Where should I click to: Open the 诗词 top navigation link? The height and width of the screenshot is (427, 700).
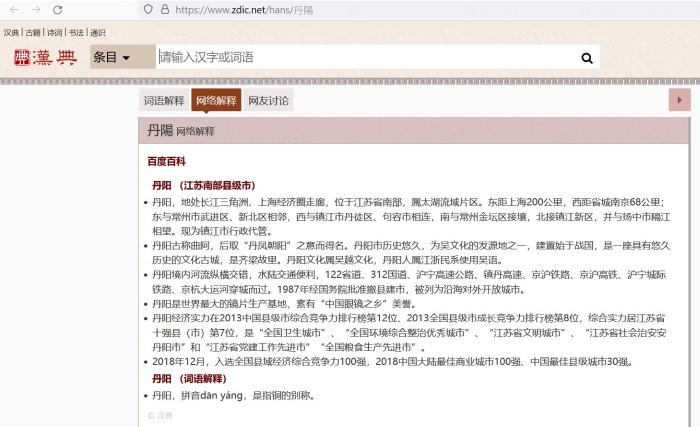coord(54,33)
